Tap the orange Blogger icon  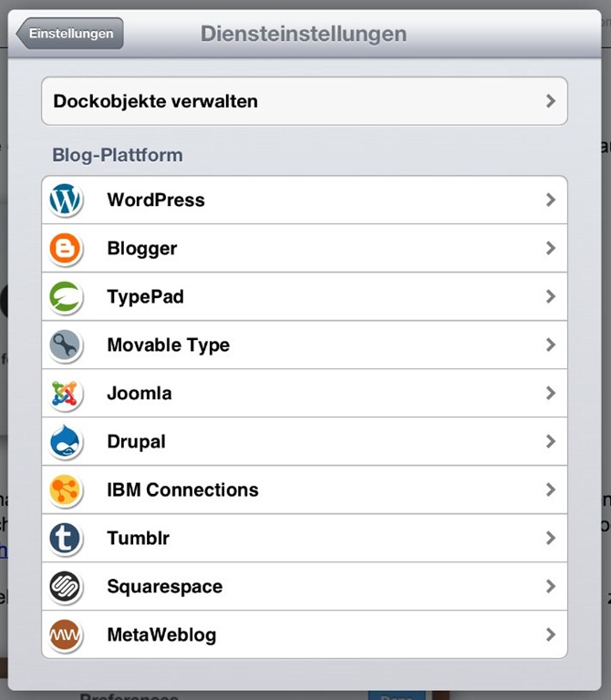tap(66, 248)
